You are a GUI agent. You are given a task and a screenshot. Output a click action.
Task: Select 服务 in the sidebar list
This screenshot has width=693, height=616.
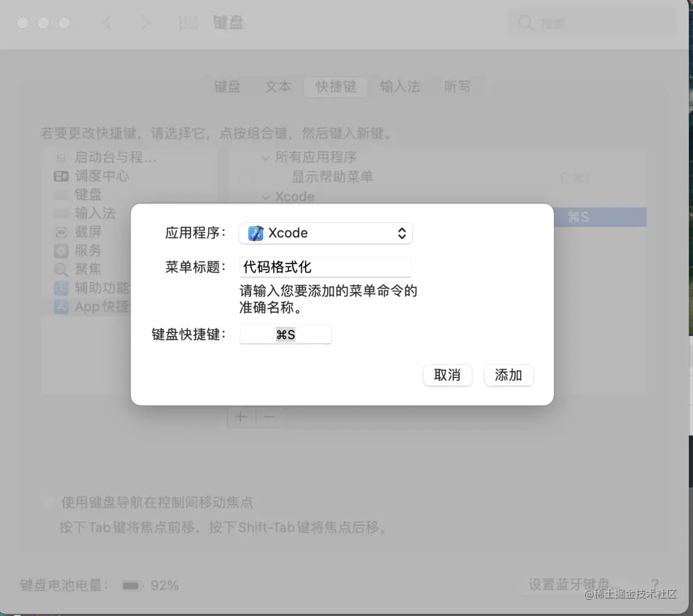(88, 251)
